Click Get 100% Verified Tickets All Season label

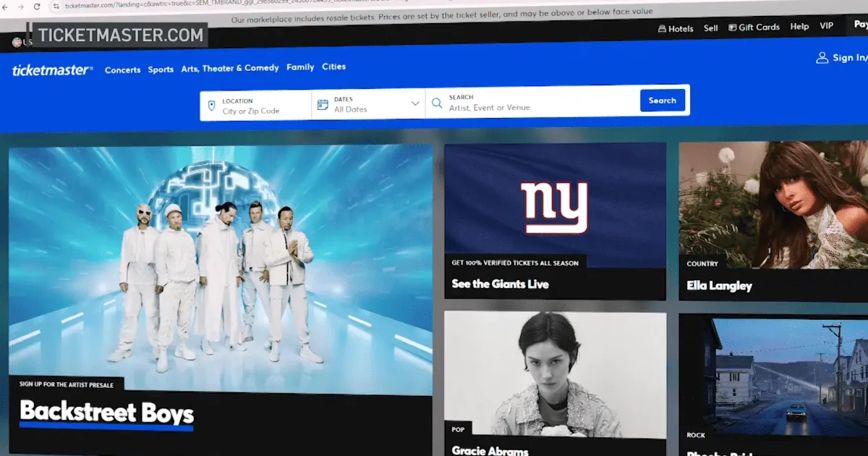(515, 263)
